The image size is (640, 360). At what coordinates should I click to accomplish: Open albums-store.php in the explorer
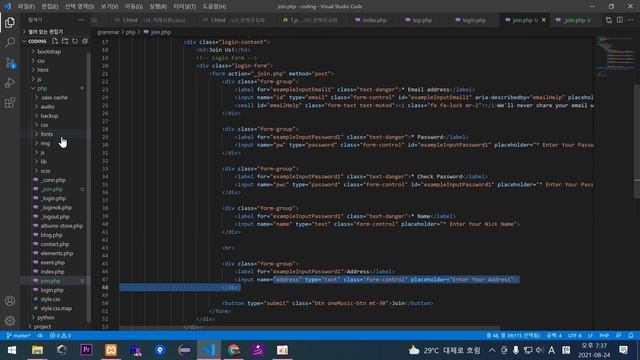(62, 226)
